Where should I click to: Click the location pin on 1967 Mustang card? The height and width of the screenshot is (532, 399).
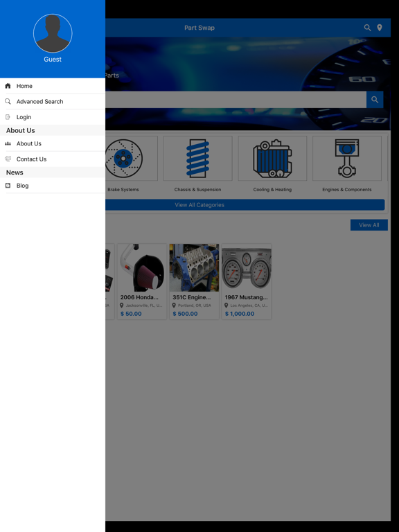227,305
